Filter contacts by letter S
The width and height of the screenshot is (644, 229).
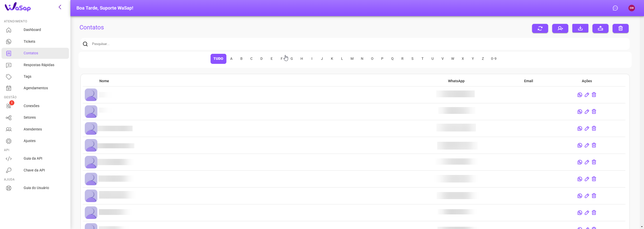coord(412,59)
